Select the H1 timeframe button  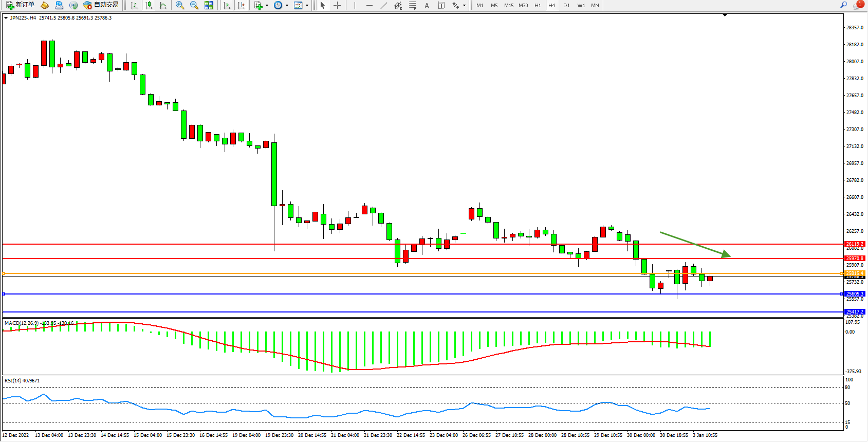click(538, 5)
